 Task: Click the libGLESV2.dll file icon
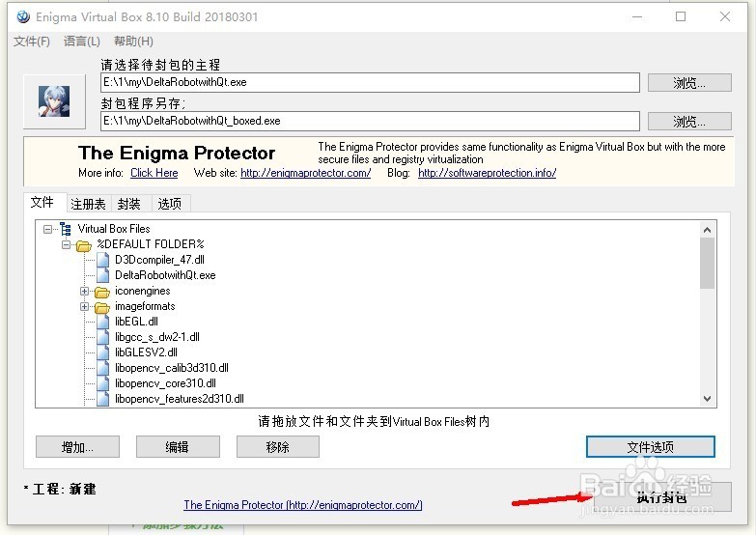[102, 352]
